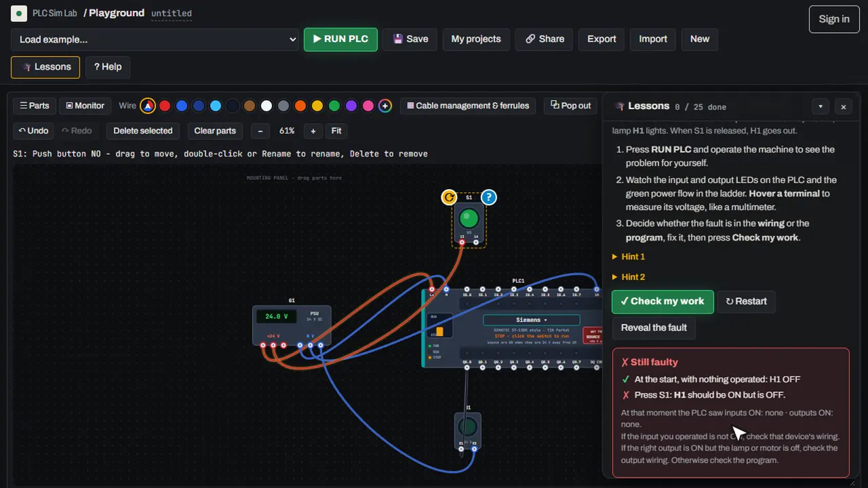Click the I0.0 input terminal on PLC1

pyautogui.click(x=467, y=289)
